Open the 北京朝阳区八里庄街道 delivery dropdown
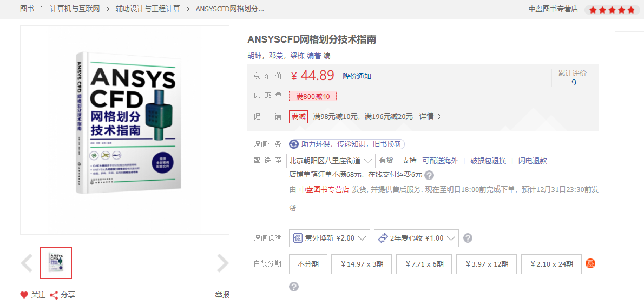The image size is (644, 305). [x=331, y=160]
